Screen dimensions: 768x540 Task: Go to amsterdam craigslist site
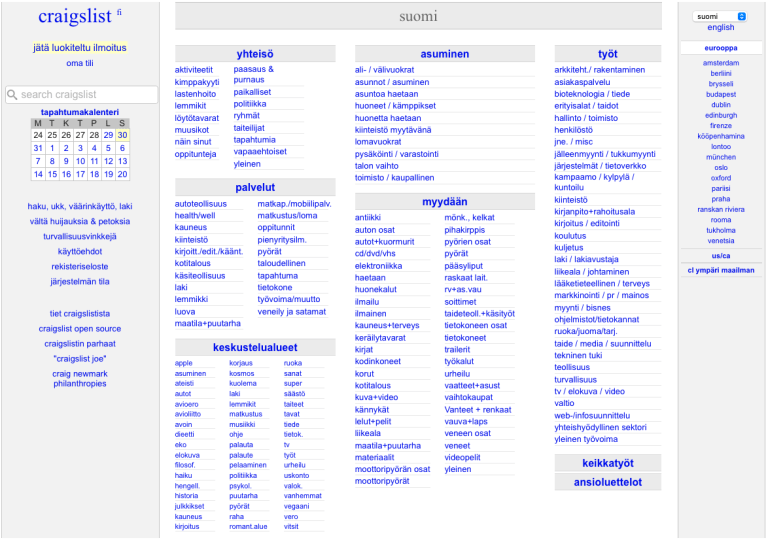coord(720,63)
